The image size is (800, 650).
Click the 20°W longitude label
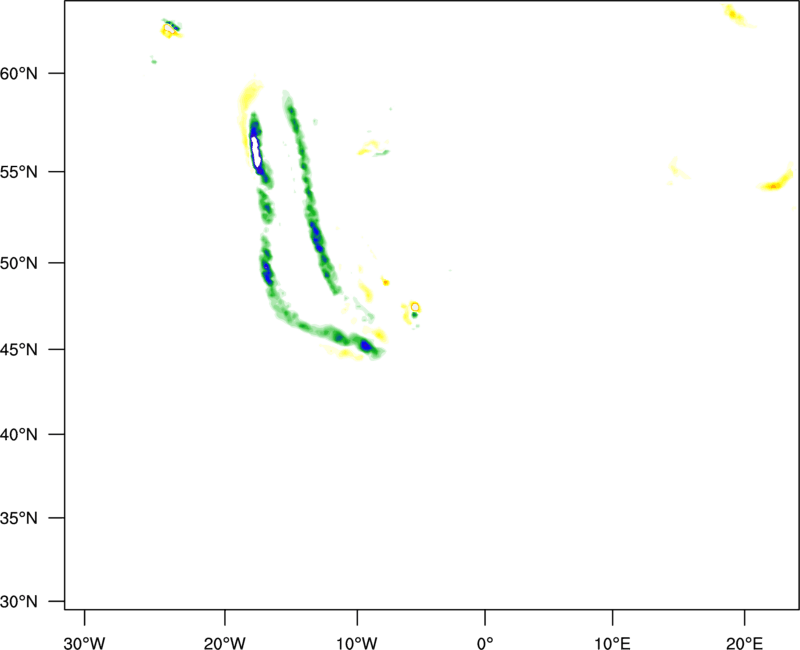[224, 643]
